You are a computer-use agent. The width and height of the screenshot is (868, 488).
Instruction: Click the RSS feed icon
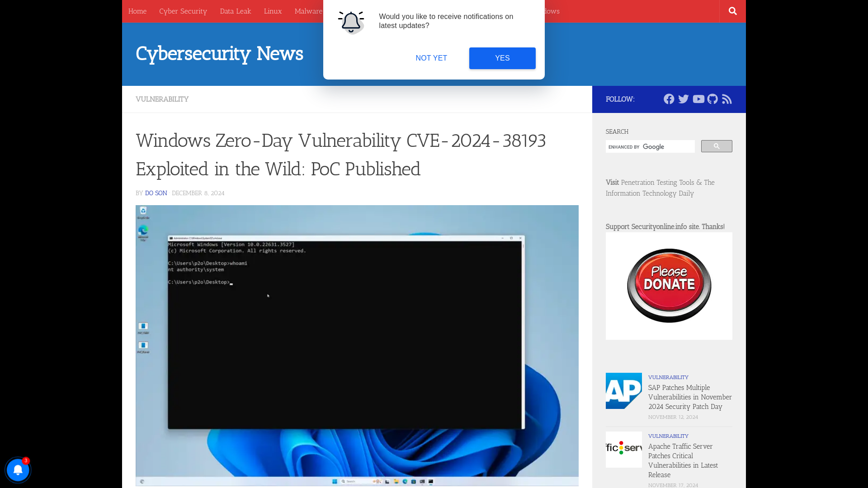[726, 99]
